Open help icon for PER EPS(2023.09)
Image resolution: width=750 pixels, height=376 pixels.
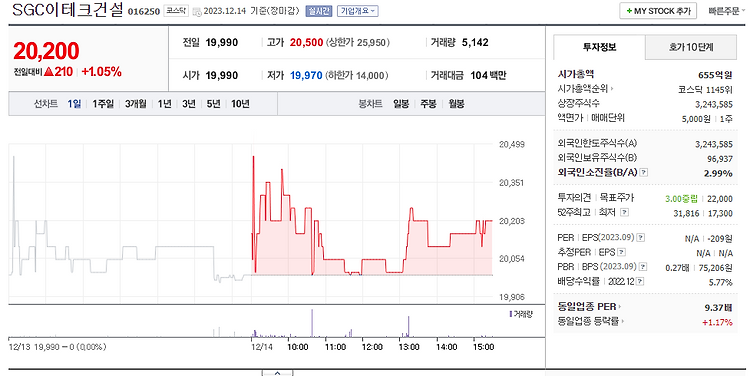641,238
